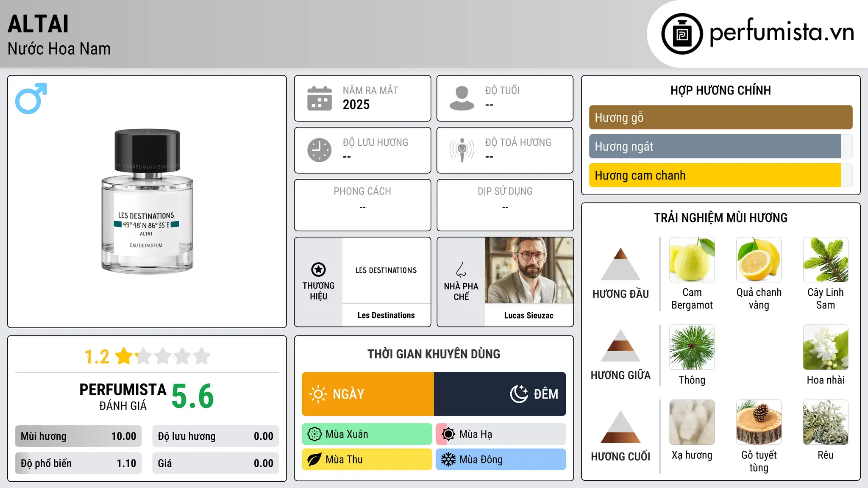
Task: Click the Trải Nghiệm Mùi Hương heading
Action: tap(721, 218)
